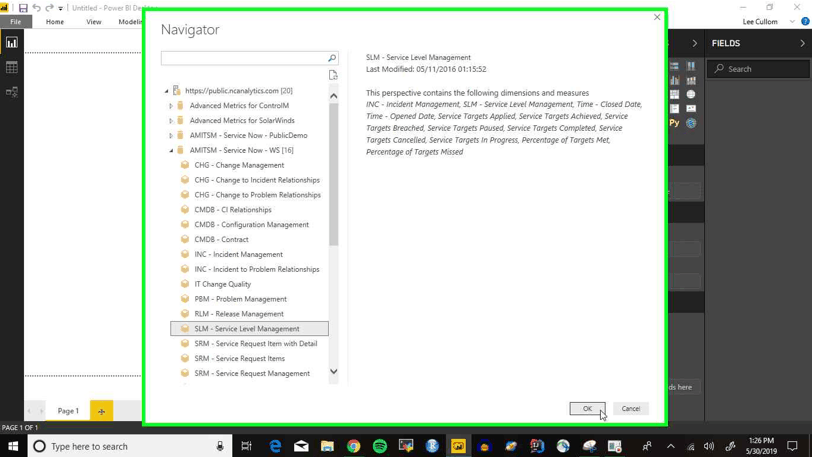The width and height of the screenshot is (814, 459).
Task: Close the Navigator dialog with X
Action: (x=657, y=17)
